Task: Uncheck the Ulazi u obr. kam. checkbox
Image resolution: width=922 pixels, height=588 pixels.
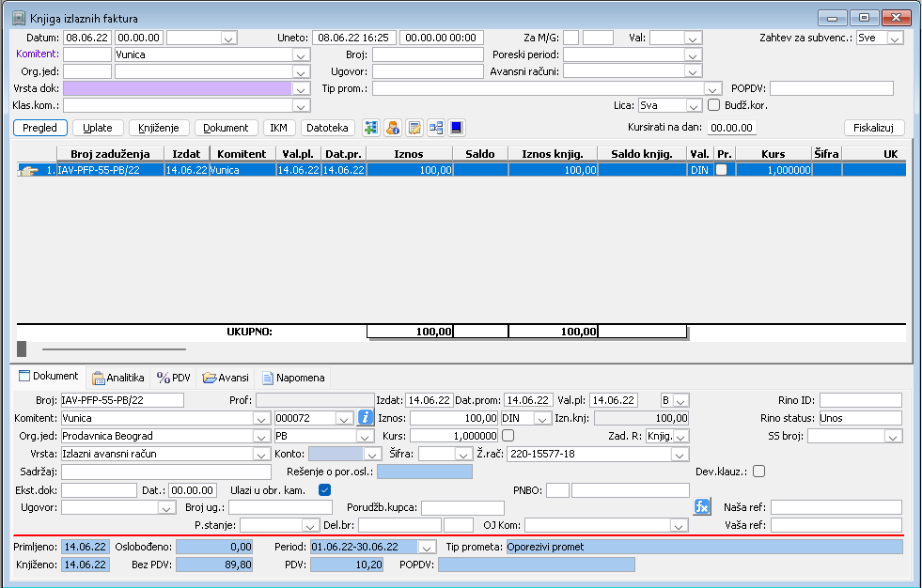Action: click(324, 489)
